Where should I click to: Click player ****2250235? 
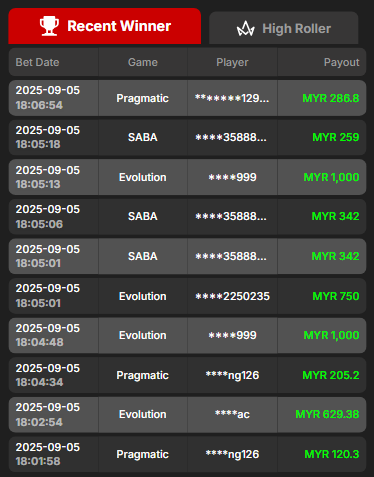click(x=232, y=296)
